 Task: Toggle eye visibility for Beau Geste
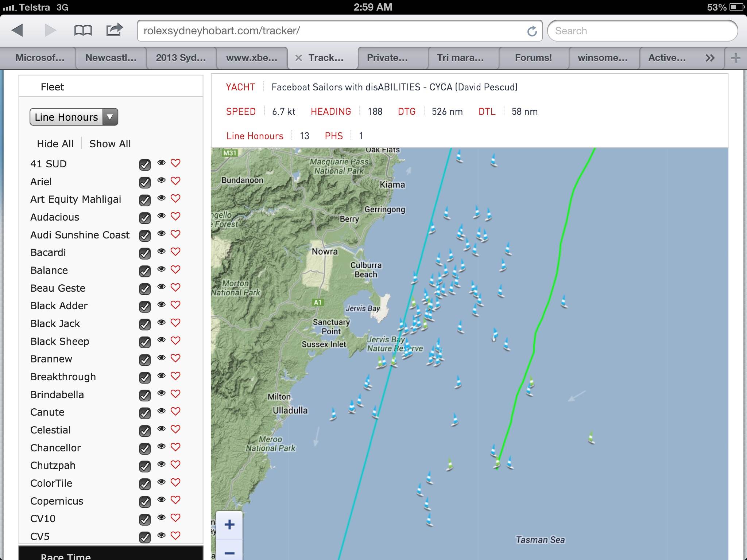[x=161, y=287]
